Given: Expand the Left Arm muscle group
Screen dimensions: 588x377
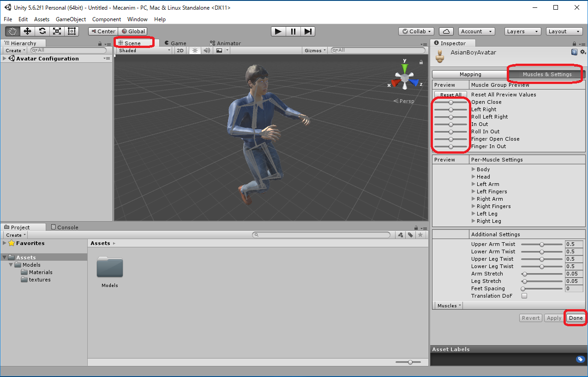Looking at the screenshot, I should pyautogui.click(x=474, y=184).
